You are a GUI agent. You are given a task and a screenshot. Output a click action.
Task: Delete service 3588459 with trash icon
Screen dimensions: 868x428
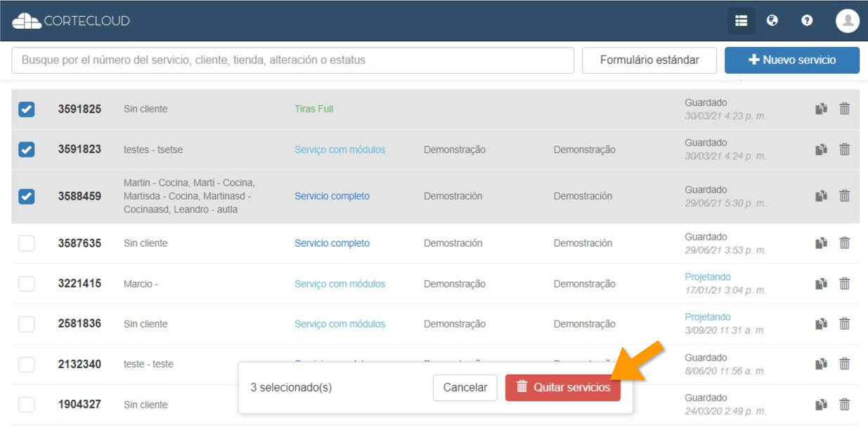(845, 196)
